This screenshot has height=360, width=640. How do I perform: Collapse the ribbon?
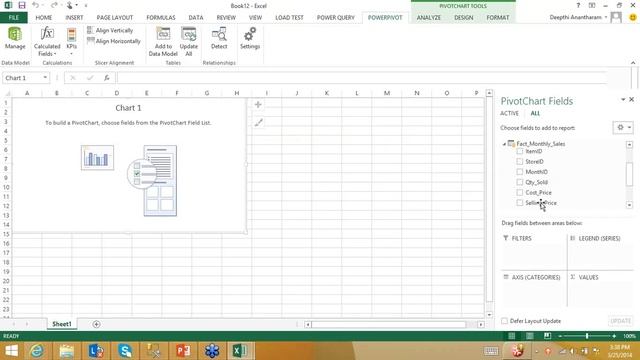tap(633, 63)
